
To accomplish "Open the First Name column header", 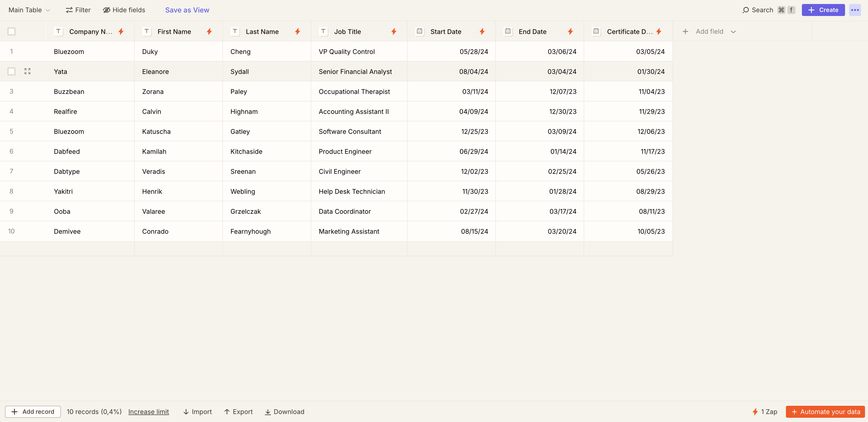I will coord(179,31).
